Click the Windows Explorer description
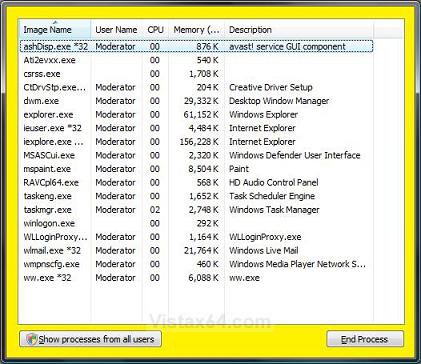 (263, 115)
